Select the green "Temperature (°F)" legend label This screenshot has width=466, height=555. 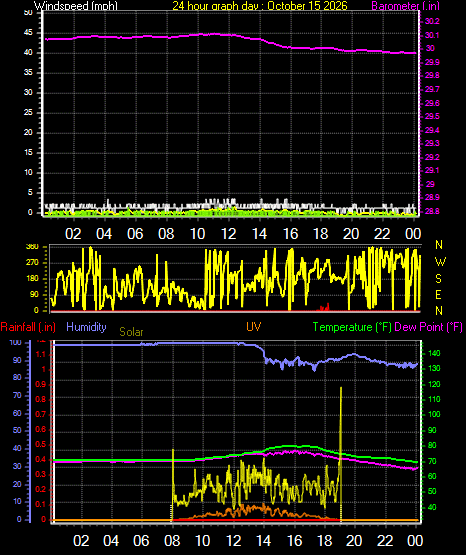pos(352,327)
